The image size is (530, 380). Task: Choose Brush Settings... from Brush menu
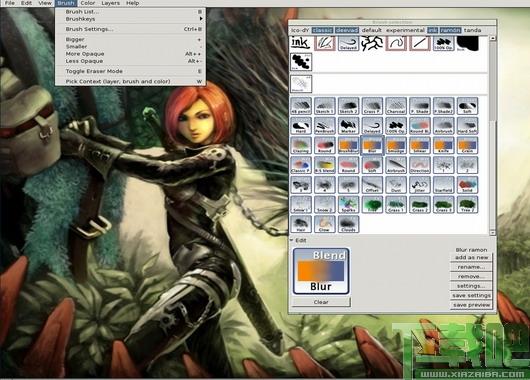tap(130, 29)
